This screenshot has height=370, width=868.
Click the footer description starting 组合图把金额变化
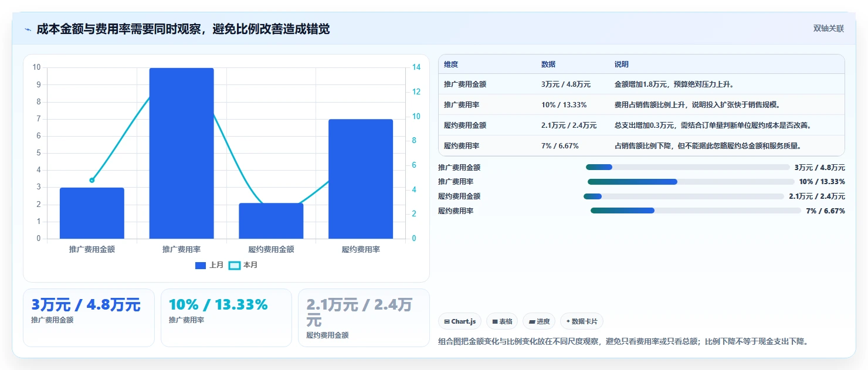623,341
